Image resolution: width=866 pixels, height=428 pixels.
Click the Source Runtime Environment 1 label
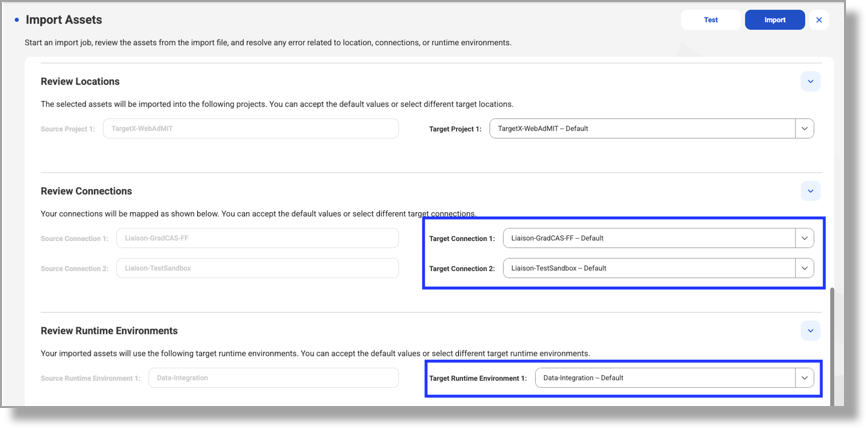pos(91,378)
